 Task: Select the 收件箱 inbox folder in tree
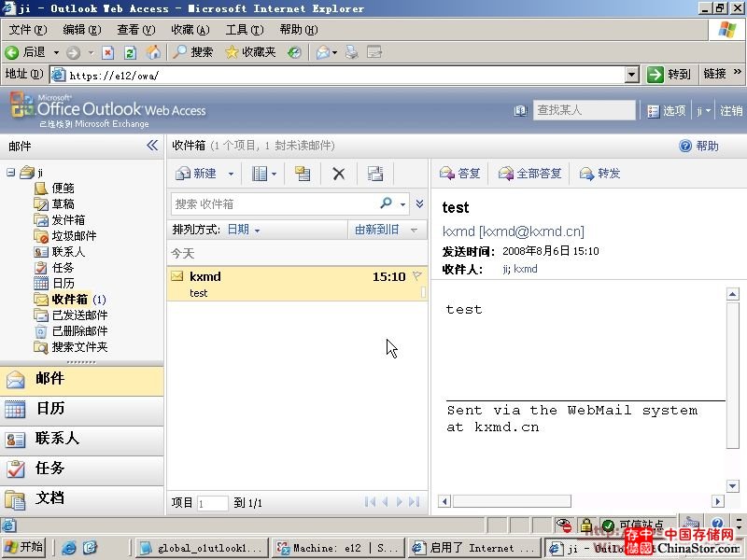click(x=69, y=299)
